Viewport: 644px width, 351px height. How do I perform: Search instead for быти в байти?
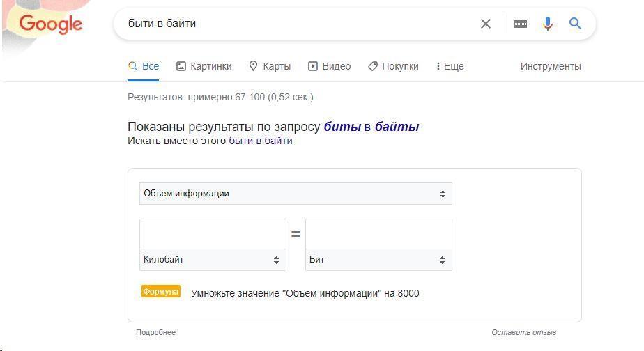261,141
